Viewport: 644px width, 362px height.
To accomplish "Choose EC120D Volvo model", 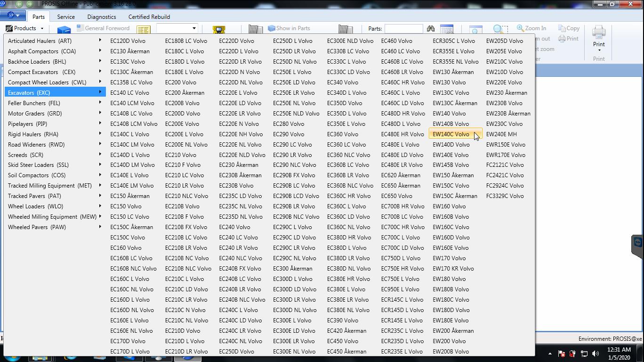I will click(x=128, y=41).
